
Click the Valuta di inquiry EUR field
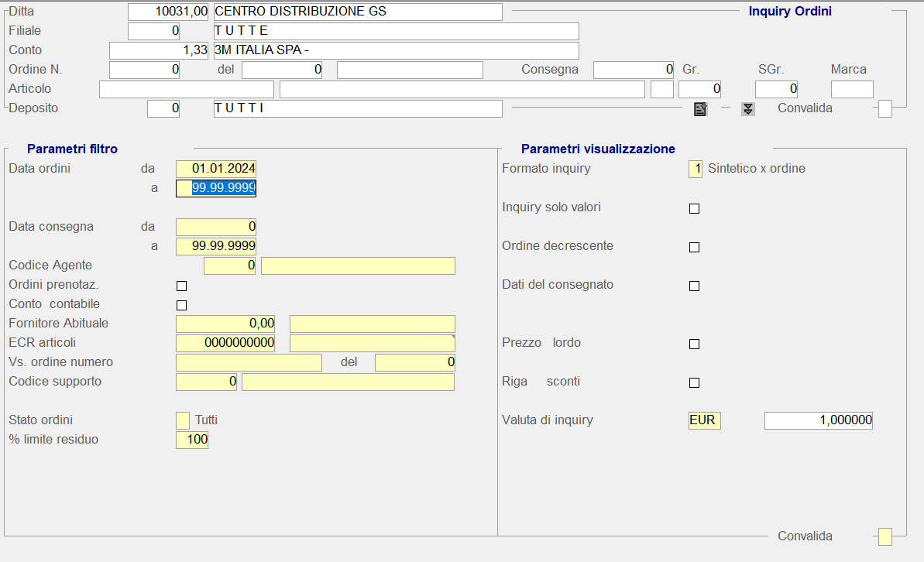point(704,420)
